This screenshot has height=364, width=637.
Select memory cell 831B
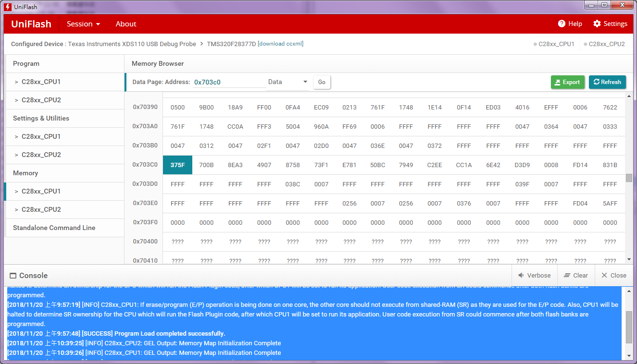(x=610, y=165)
